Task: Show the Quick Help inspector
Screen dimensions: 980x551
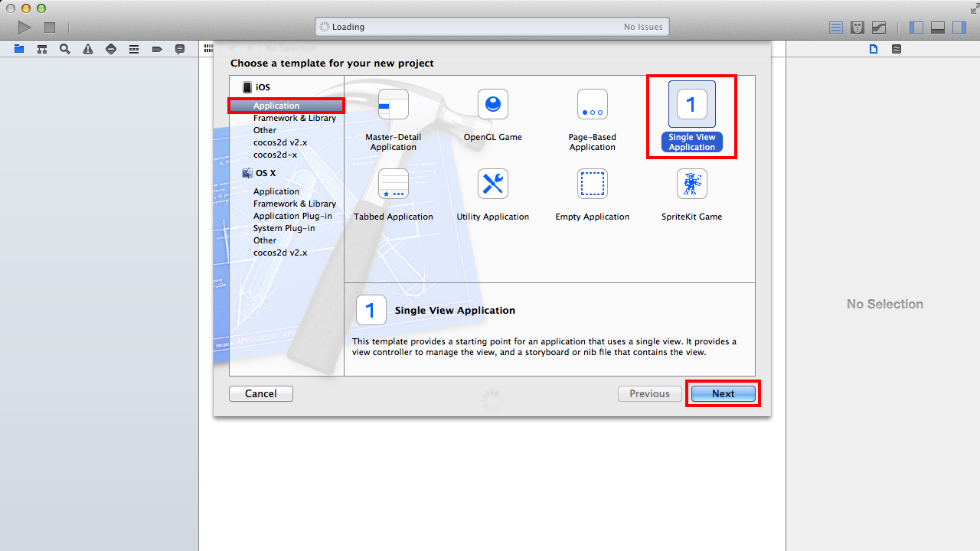Action: [x=897, y=49]
